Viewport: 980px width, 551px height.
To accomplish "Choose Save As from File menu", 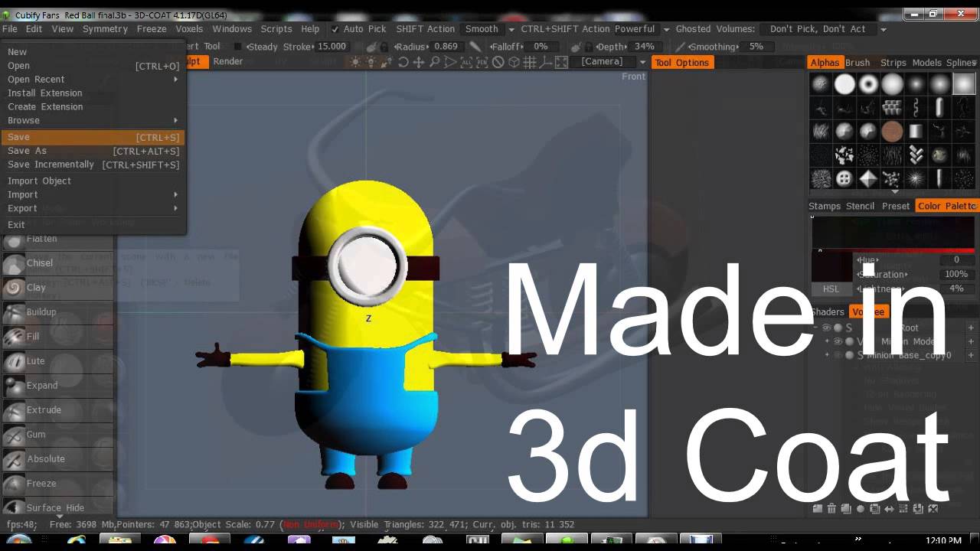I will 93,152.
